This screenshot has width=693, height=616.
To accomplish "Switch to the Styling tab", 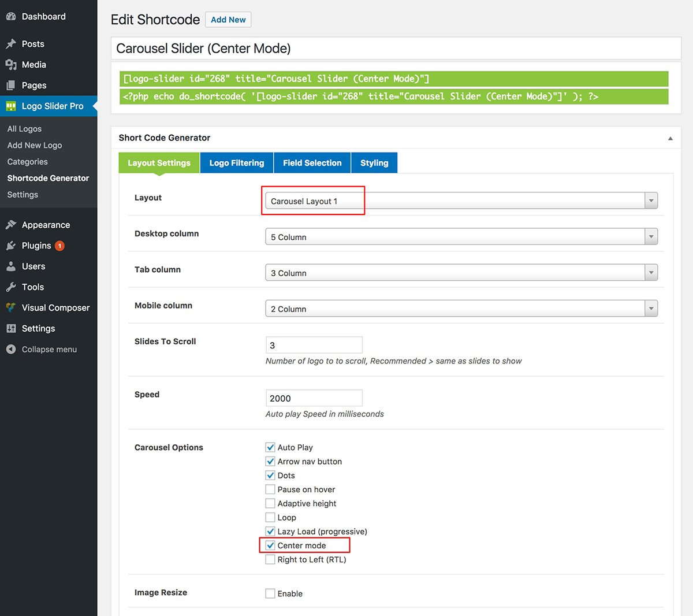I will click(374, 163).
